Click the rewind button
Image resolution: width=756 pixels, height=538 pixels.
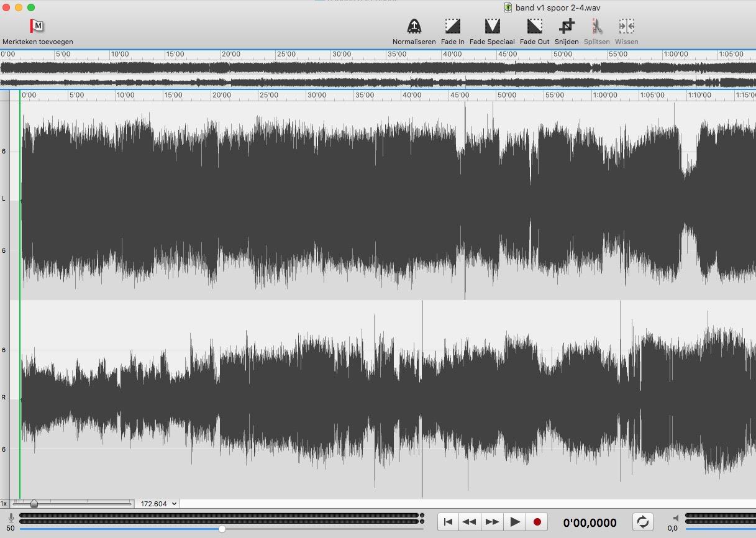470,522
